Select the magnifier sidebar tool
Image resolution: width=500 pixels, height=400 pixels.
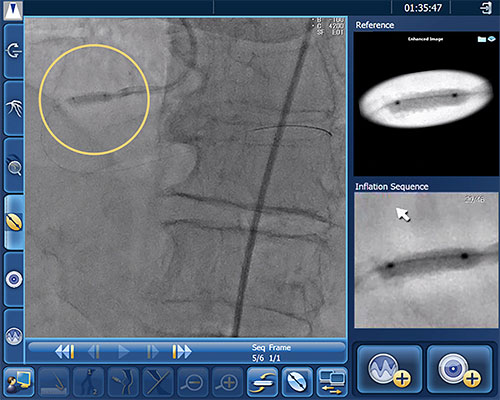(14, 166)
